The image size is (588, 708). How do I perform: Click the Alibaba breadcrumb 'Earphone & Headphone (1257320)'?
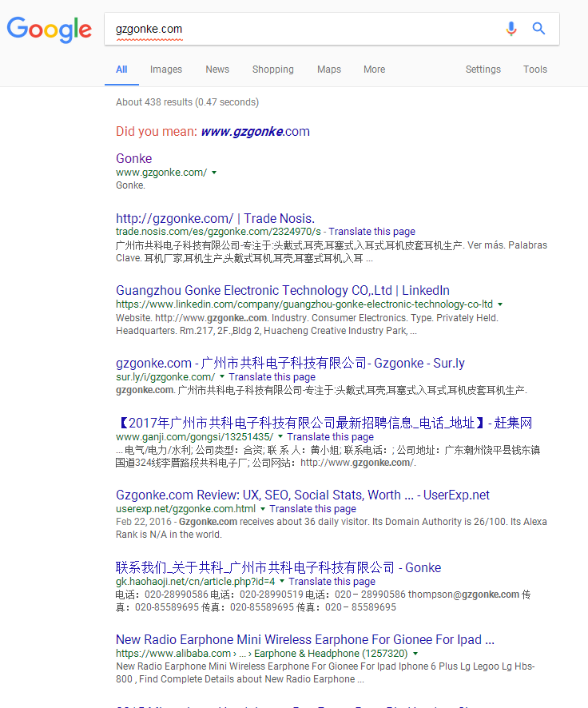tap(331, 654)
